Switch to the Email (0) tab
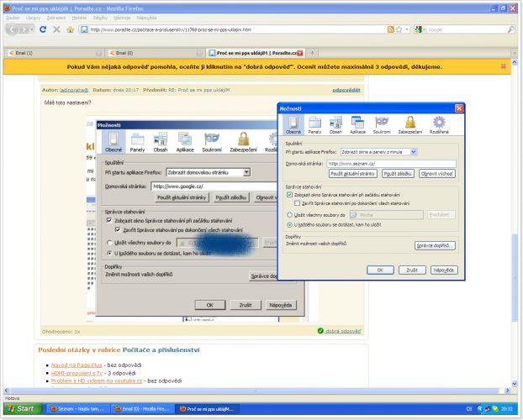Viewport: 523px width, 420px height. point(156,53)
